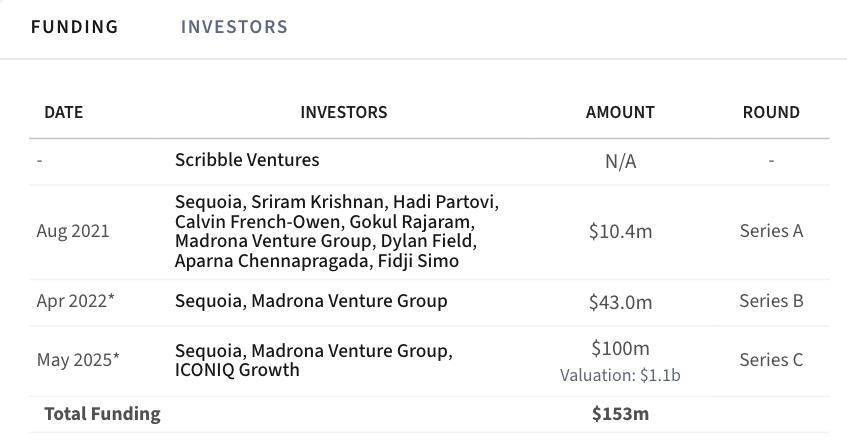Select Sequoia in the May 2025 row
Viewport: 847px width, 441px height.
[x=208, y=351]
